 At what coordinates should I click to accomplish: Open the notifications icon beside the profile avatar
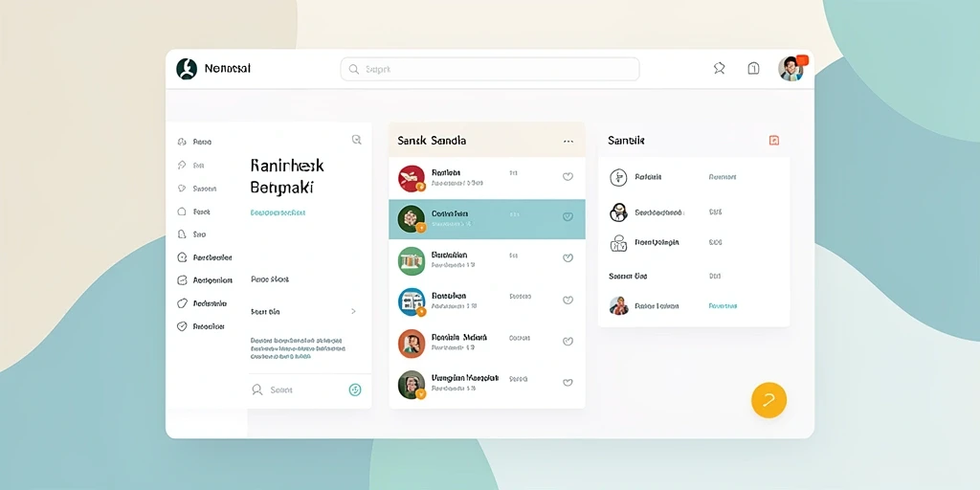(754, 69)
